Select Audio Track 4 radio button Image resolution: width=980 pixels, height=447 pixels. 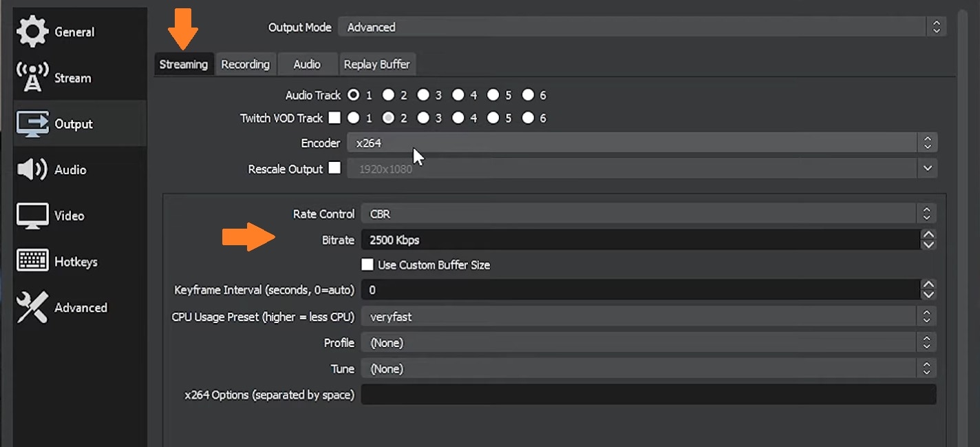(458, 95)
